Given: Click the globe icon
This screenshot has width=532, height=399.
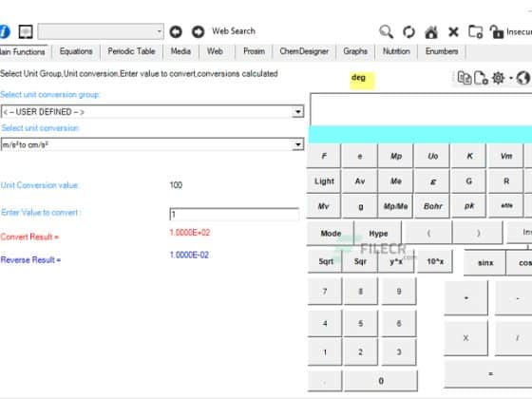Looking at the screenshot, I should coord(522,78).
